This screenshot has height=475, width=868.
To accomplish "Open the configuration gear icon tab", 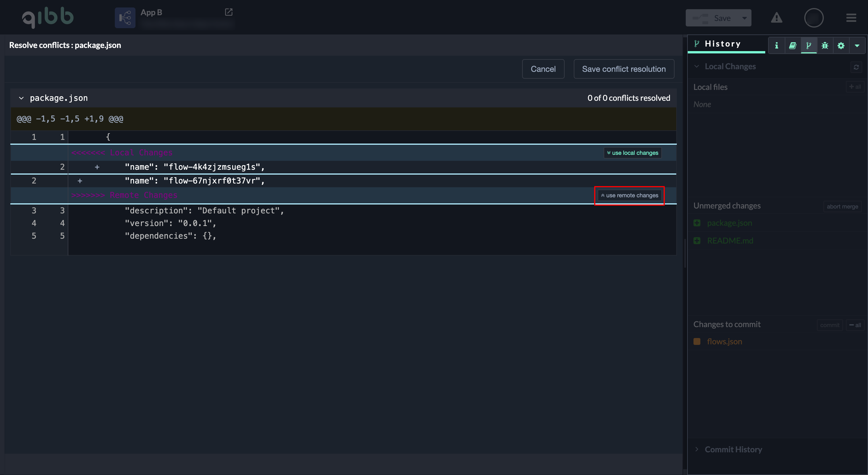I will 841,45.
